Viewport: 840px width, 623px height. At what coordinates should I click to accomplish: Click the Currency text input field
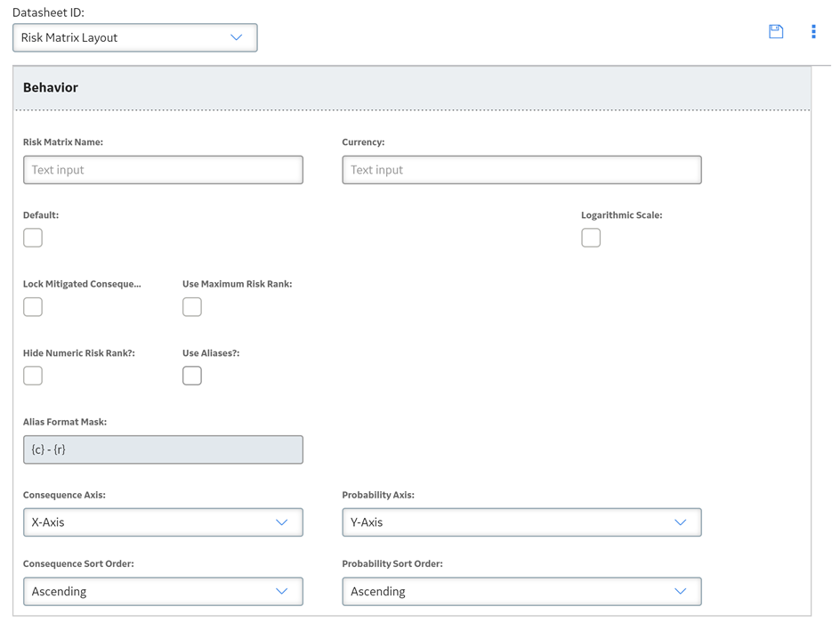tap(521, 170)
